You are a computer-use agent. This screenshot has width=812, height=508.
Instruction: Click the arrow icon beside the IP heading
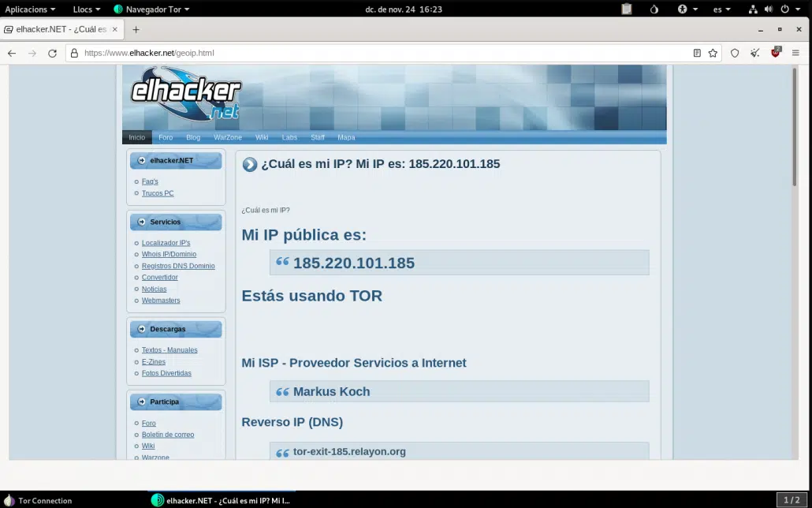click(250, 165)
